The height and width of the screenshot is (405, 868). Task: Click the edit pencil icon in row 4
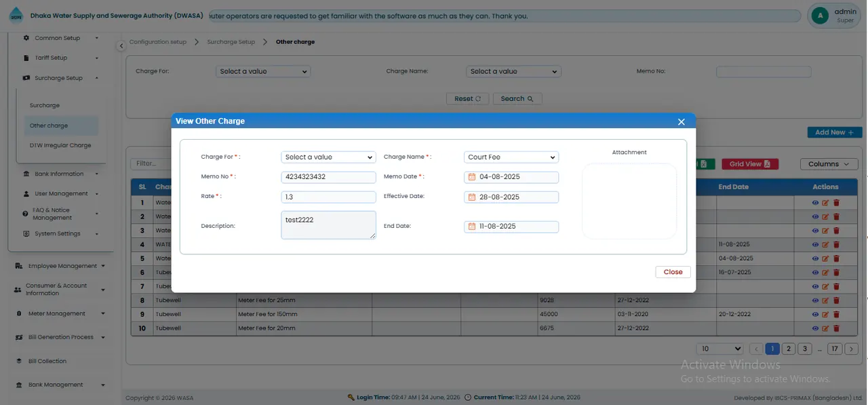point(825,244)
